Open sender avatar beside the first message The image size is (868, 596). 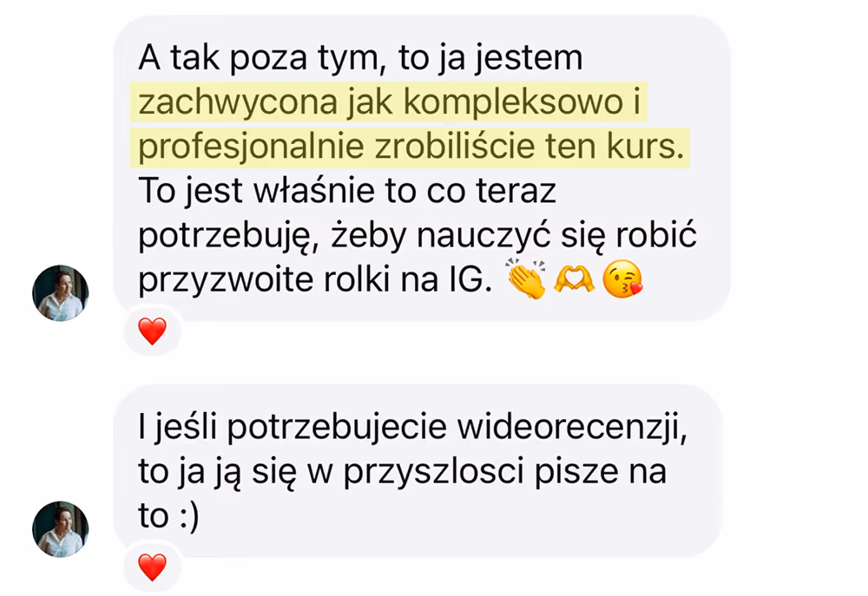[x=61, y=292]
